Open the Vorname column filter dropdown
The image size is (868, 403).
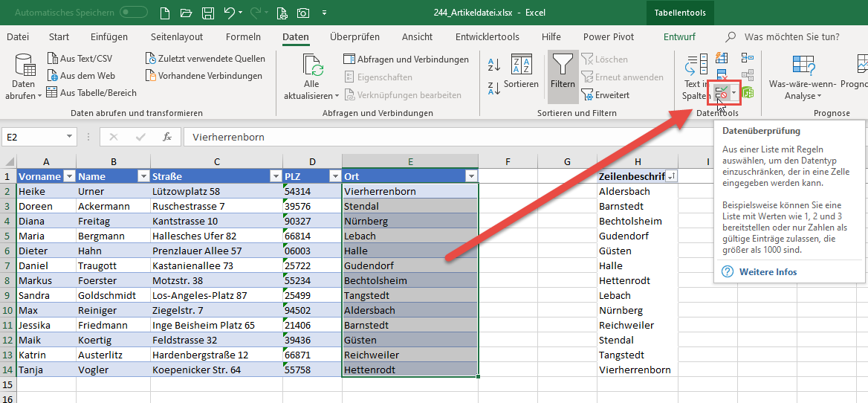coord(69,176)
